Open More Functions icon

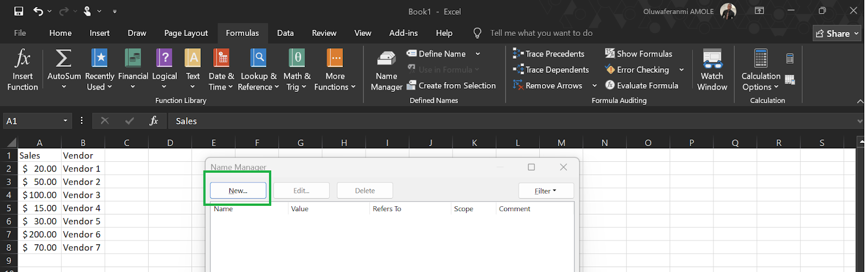[335, 58]
